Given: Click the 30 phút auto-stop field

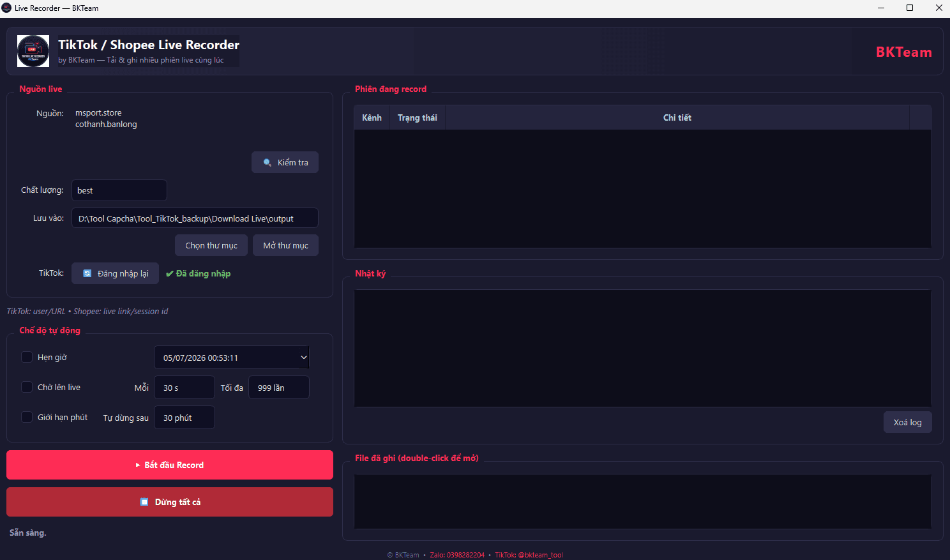Looking at the screenshot, I should 185,418.
